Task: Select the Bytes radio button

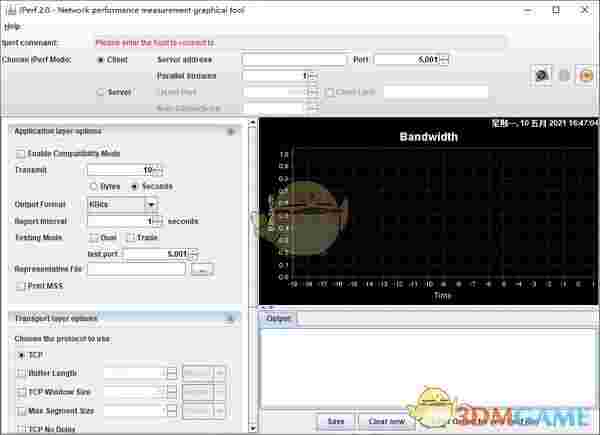Action: click(93, 187)
